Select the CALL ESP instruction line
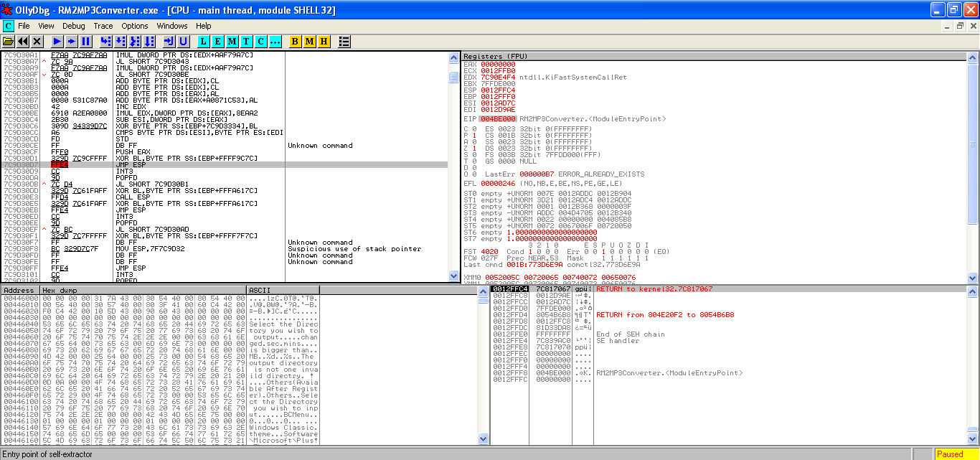Screen dimensions: 980x460 click(225, 197)
